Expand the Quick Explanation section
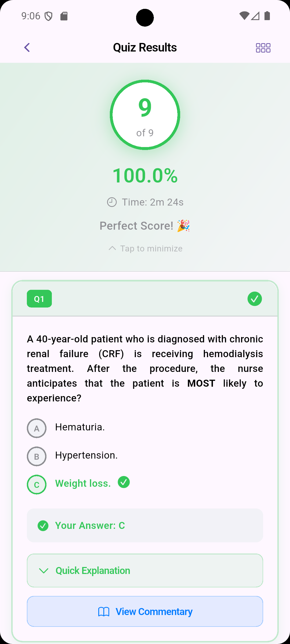The image size is (290, 644). (x=145, y=570)
